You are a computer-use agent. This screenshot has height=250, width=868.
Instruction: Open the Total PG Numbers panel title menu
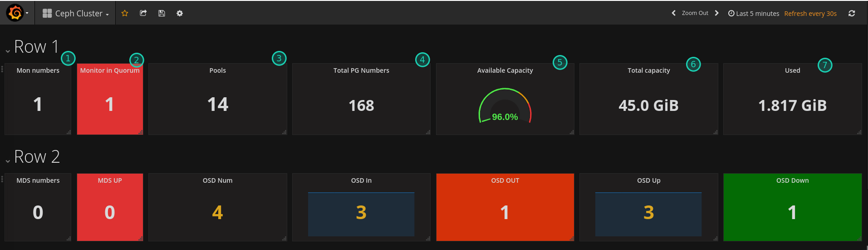pos(361,70)
